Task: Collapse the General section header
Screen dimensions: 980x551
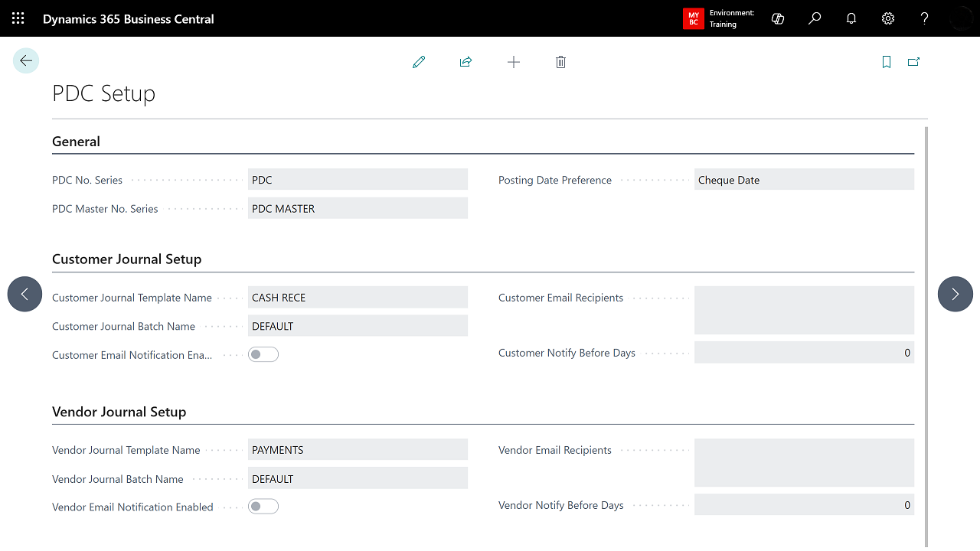Action: 76,142
